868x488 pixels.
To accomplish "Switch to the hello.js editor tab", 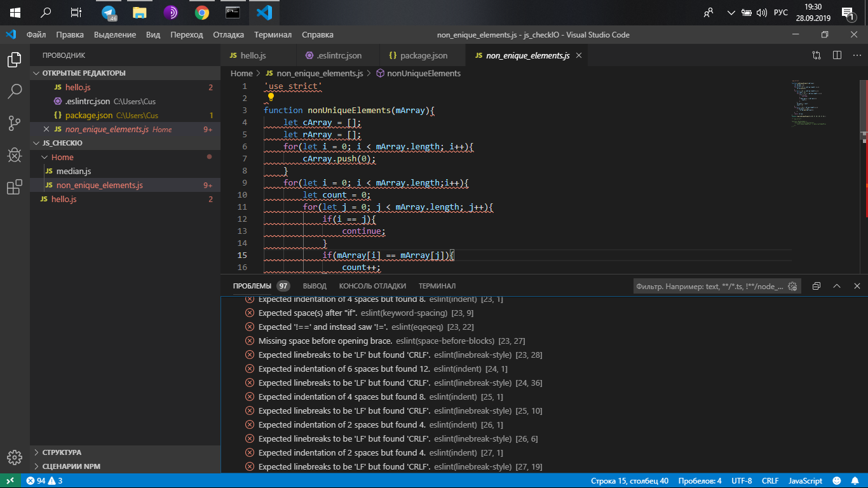I will [x=258, y=55].
